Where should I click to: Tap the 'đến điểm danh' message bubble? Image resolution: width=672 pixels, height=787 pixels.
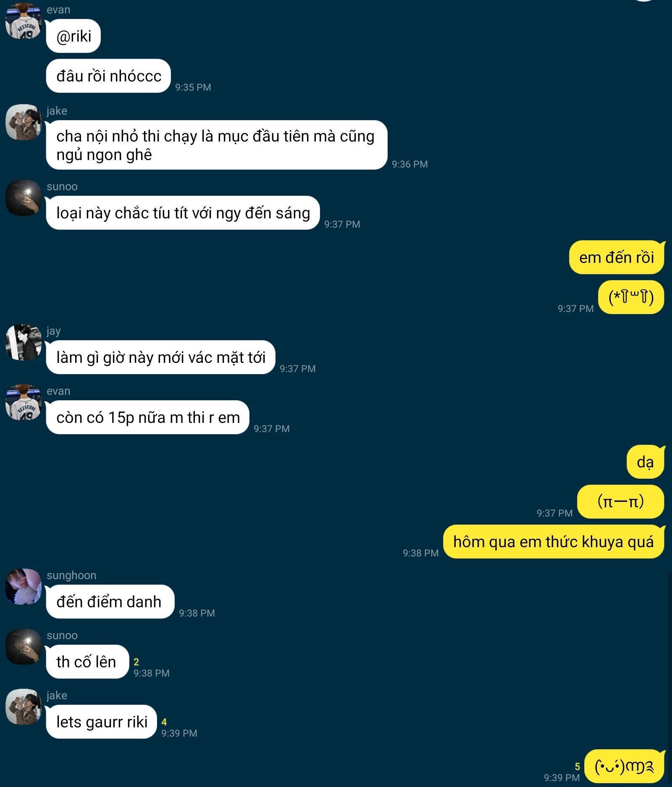click(110, 602)
